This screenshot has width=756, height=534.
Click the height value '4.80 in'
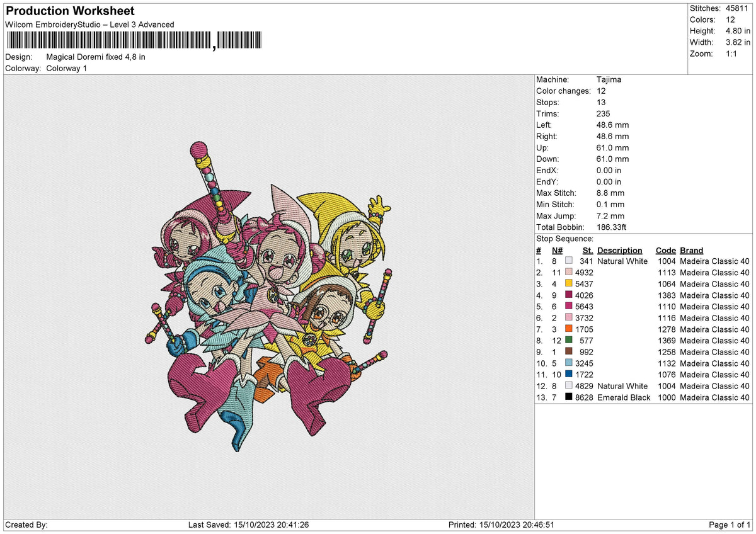[x=738, y=31]
